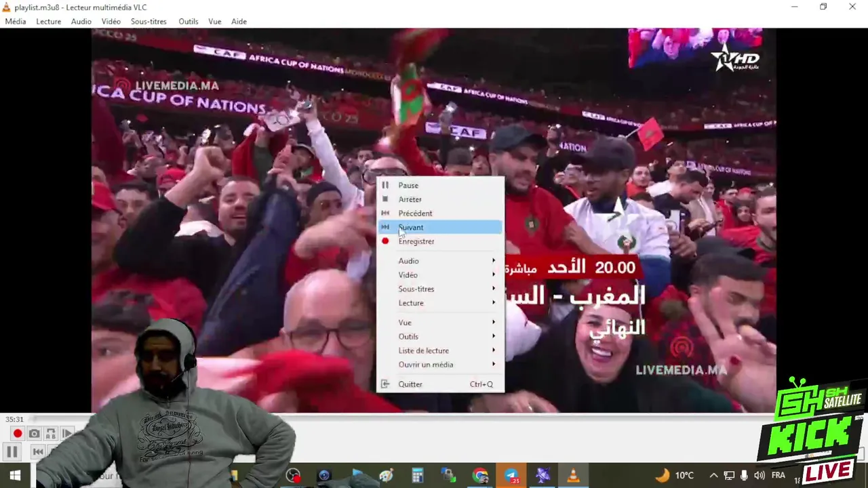Click the previous media button in control bar
The width and height of the screenshot is (868, 488).
click(38, 452)
